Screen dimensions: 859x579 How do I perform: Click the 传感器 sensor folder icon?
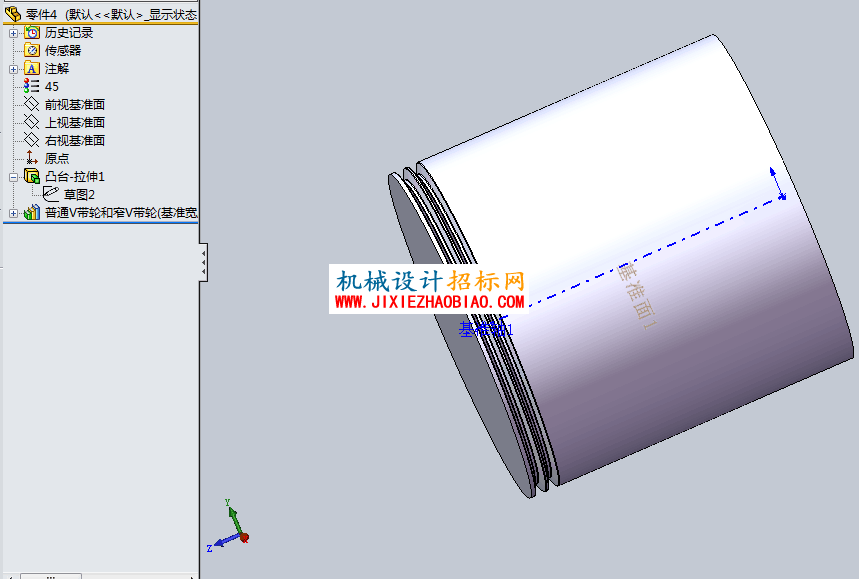tap(32, 50)
